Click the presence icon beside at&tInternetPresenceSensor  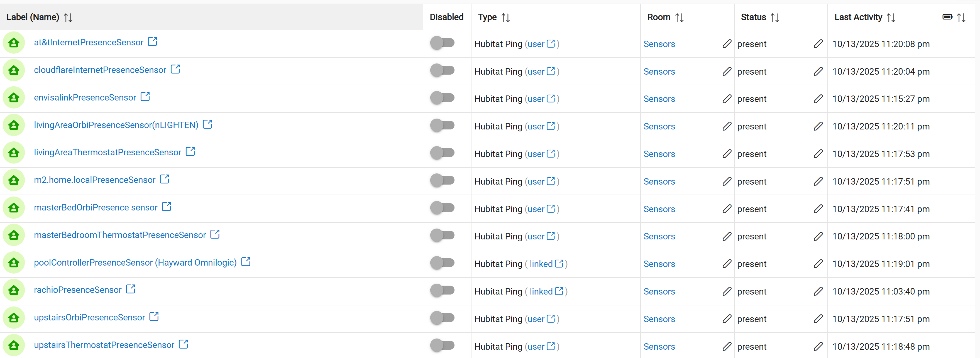[x=14, y=43]
